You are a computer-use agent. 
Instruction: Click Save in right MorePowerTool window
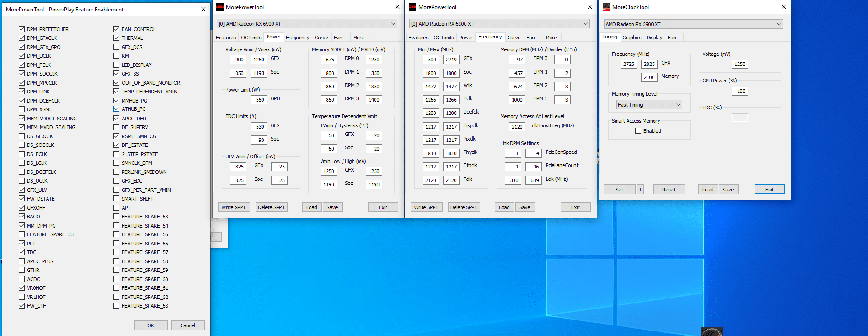point(525,207)
